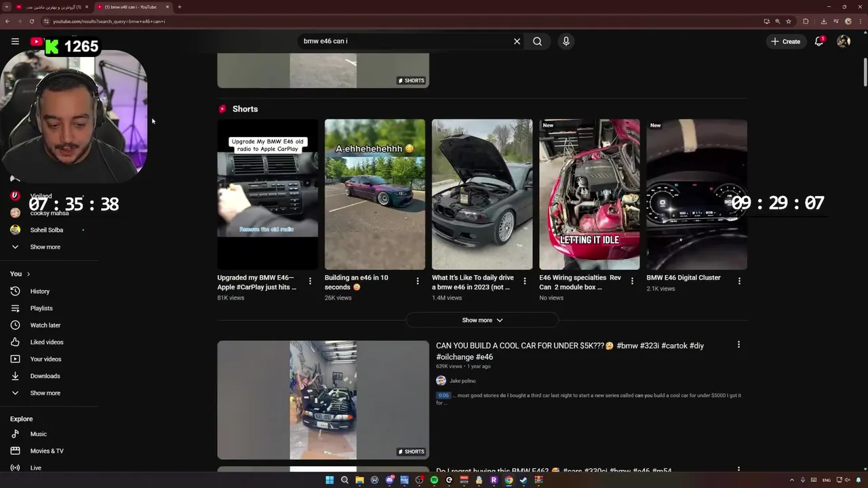The height and width of the screenshot is (488, 868).
Task: Open the cooksy mahsa subscription
Action: [x=49, y=213]
